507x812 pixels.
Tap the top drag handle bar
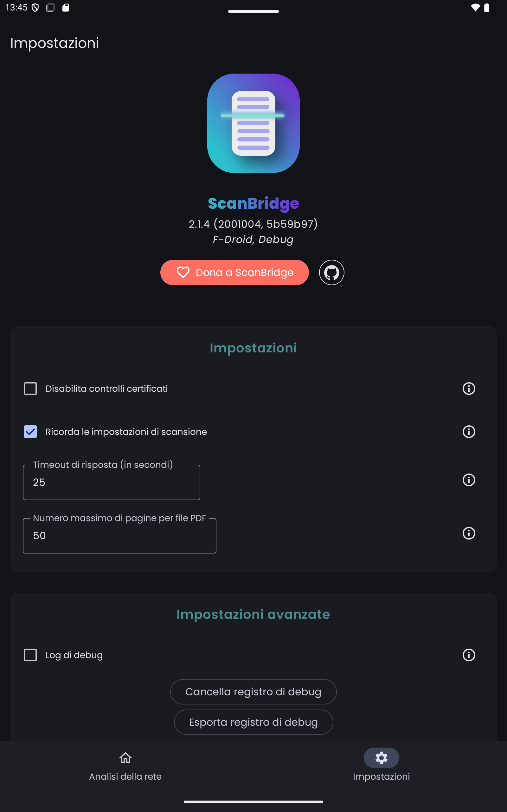pos(253,11)
